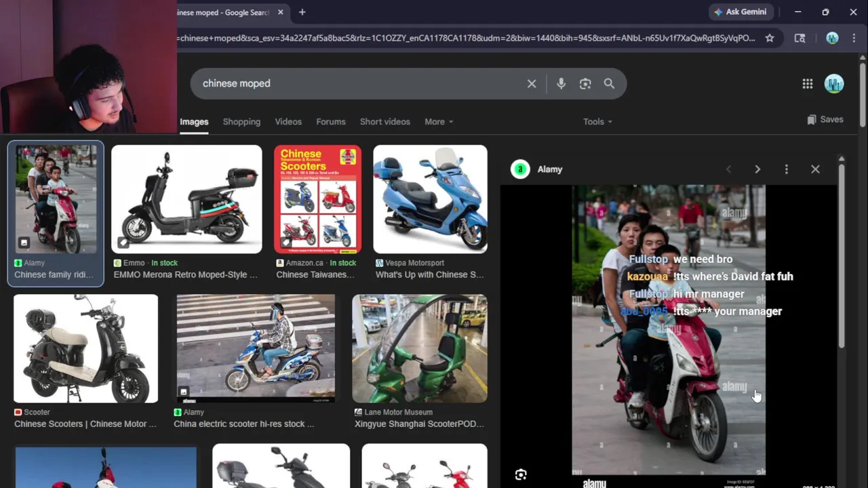The image size is (868, 488).
Task: Open a new browser tab
Action: click(302, 12)
